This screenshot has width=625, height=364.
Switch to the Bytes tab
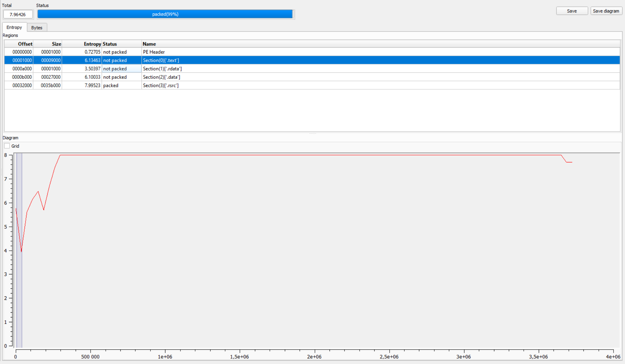[37, 28]
